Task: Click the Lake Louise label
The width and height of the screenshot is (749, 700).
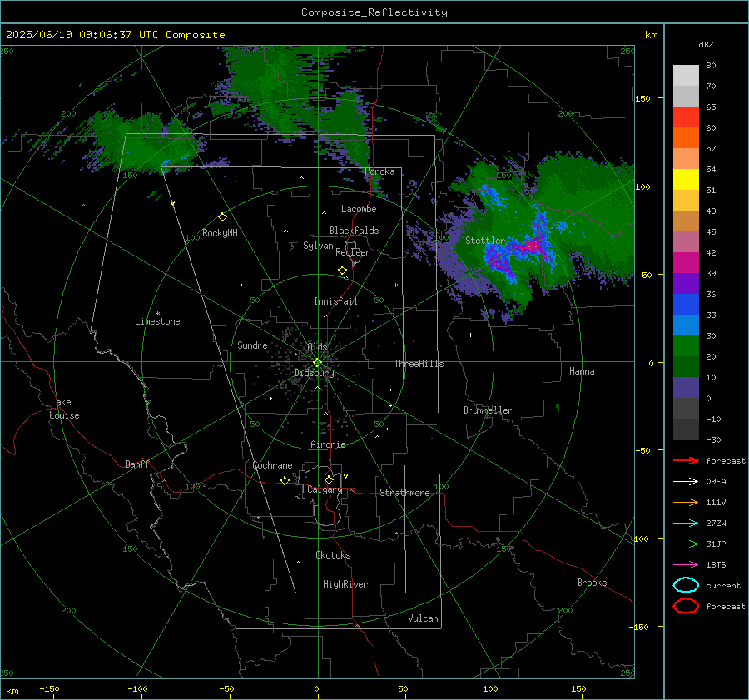Action: click(x=64, y=409)
